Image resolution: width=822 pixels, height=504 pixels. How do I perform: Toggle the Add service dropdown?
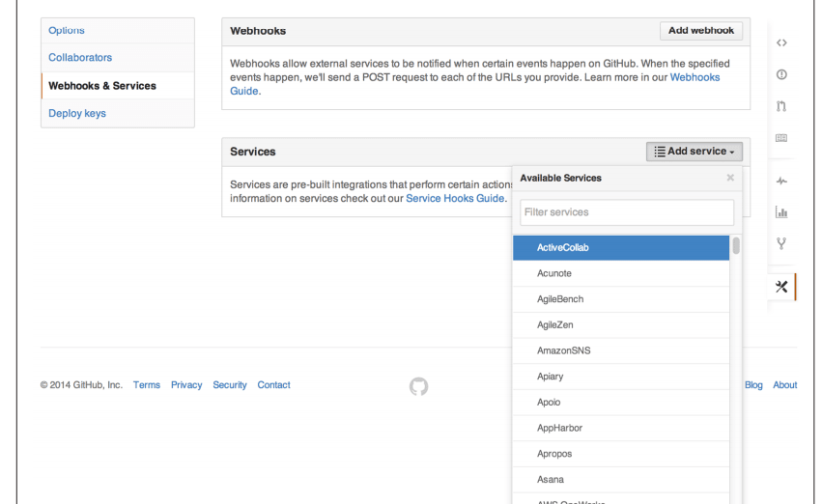(694, 152)
